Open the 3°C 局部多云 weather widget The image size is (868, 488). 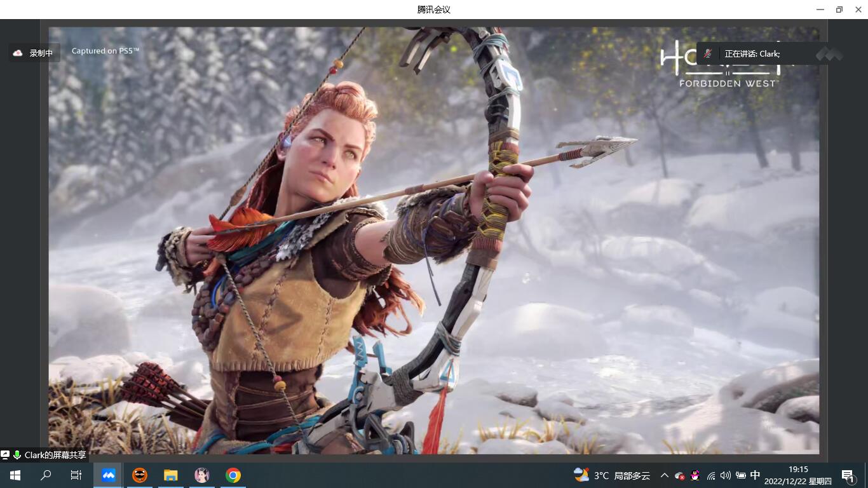(612, 475)
